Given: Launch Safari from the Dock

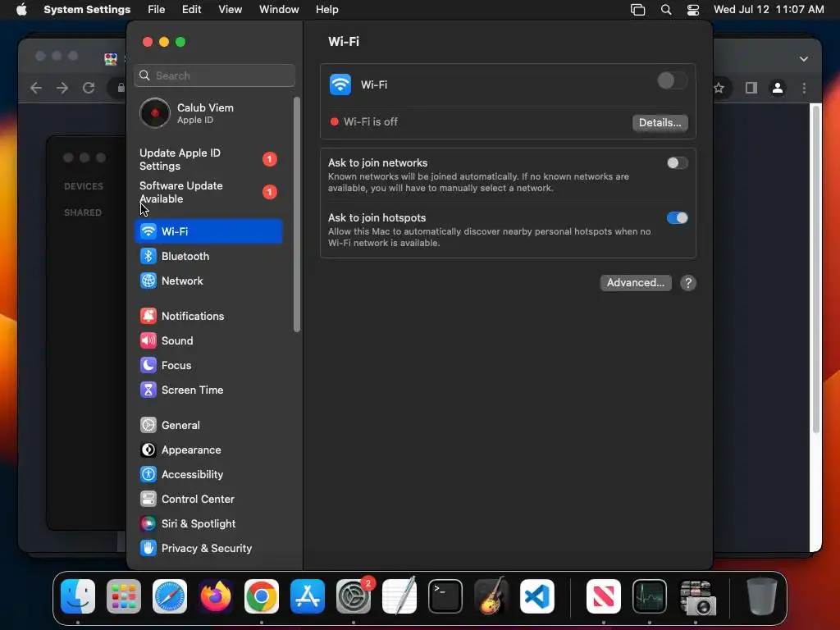Looking at the screenshot, I should click(170, 596).
